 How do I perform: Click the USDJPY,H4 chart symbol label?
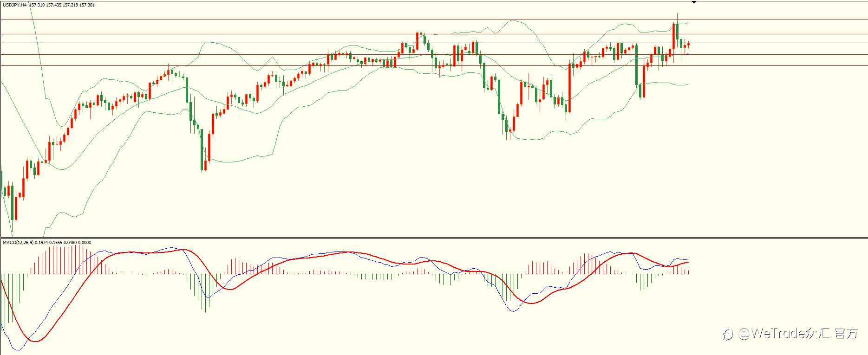point(14,5)
